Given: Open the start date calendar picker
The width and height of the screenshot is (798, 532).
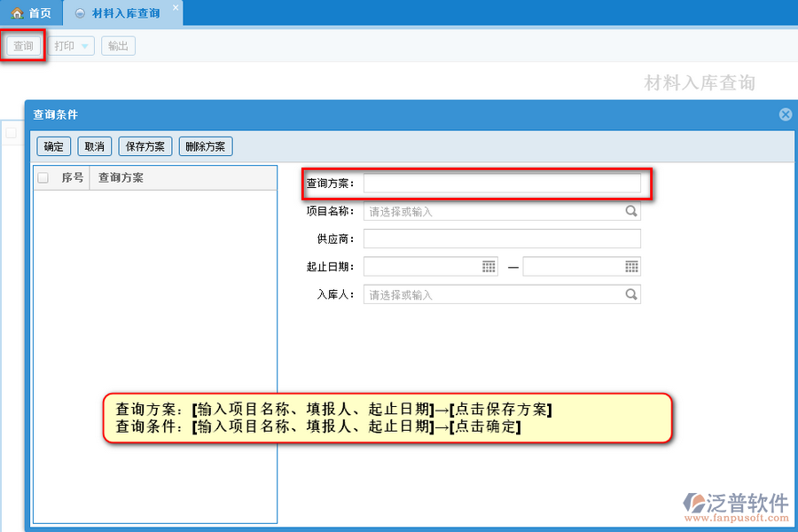Looking at the screenshot, I should click(489, 267).
